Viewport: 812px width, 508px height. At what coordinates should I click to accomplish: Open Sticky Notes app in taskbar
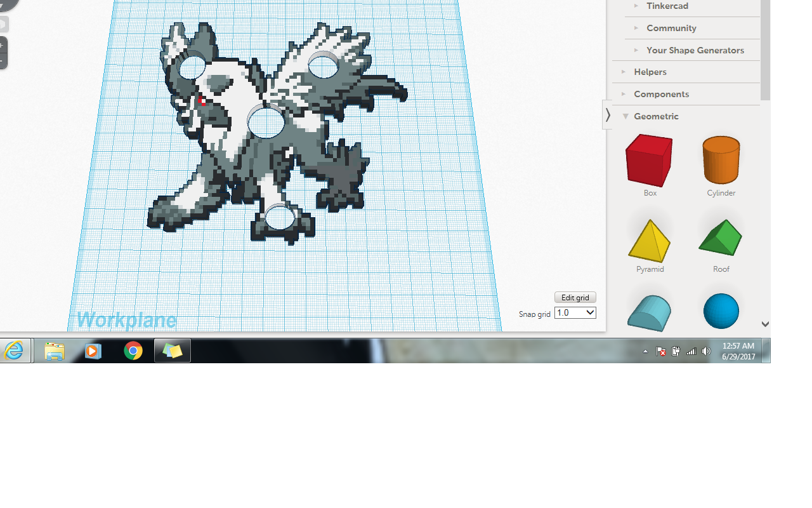tap(173, 351)
